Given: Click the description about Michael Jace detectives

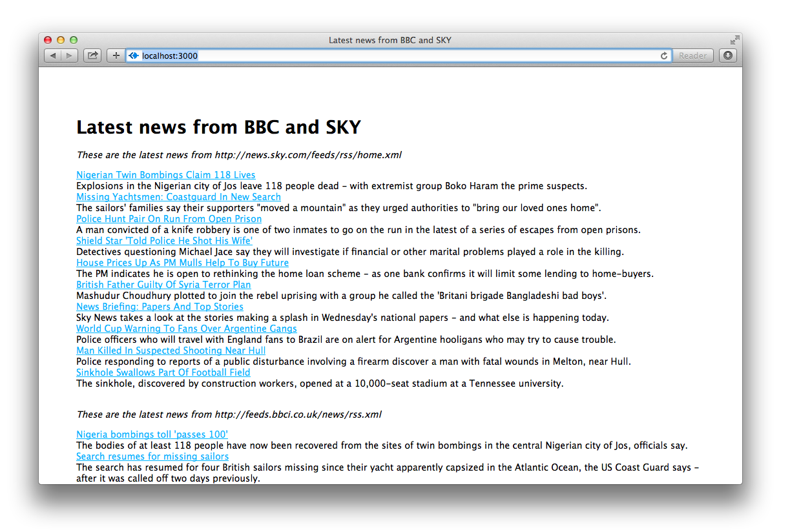Looking at the screenshot, I should [x=350, y=252].
